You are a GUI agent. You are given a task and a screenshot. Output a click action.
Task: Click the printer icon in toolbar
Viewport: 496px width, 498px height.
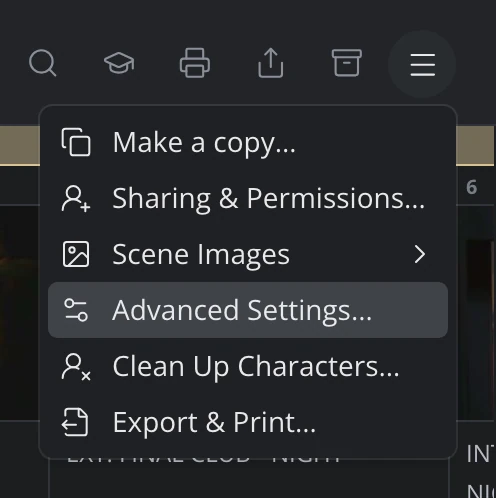click(195, 63)
